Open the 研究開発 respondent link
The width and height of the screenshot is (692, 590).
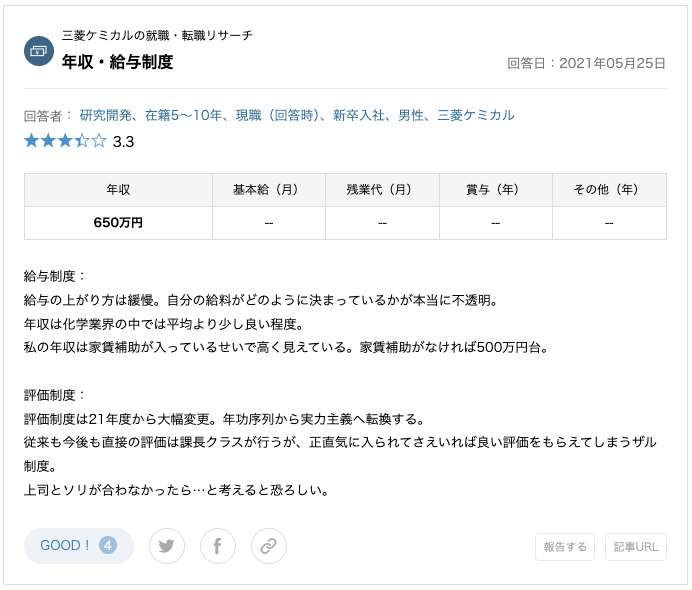pos(105,115)
